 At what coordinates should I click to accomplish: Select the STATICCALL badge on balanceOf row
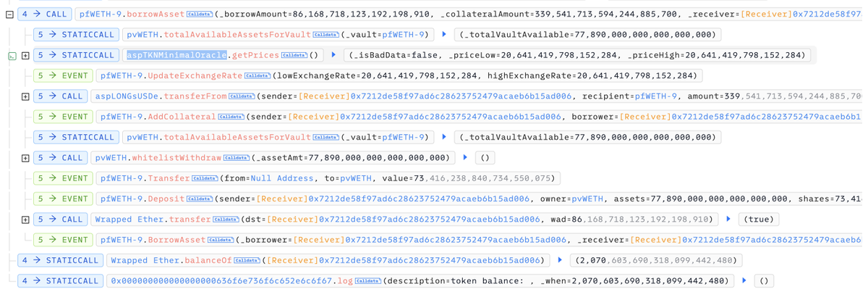click(x=60, y=260)
